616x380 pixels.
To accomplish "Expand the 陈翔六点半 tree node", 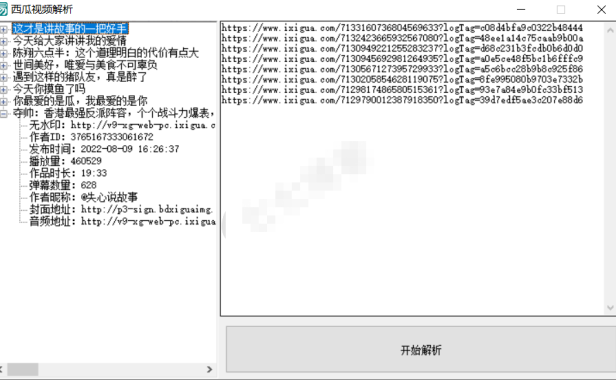I will [x=4, y=53].
